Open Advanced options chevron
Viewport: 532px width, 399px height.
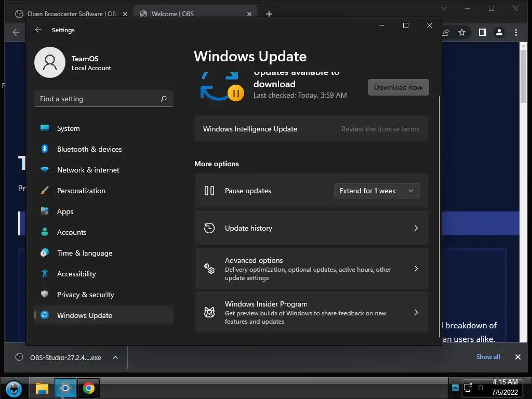(x=416, y=269)
